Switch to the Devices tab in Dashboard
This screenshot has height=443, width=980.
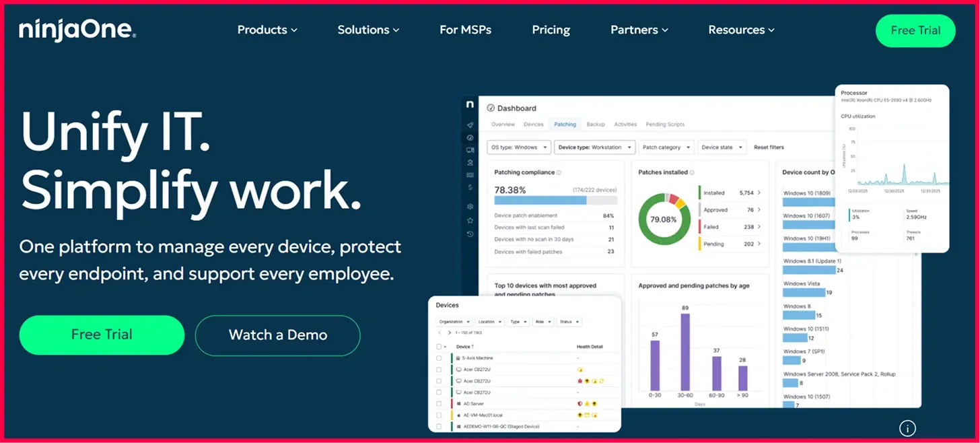[x=534, y=125]
